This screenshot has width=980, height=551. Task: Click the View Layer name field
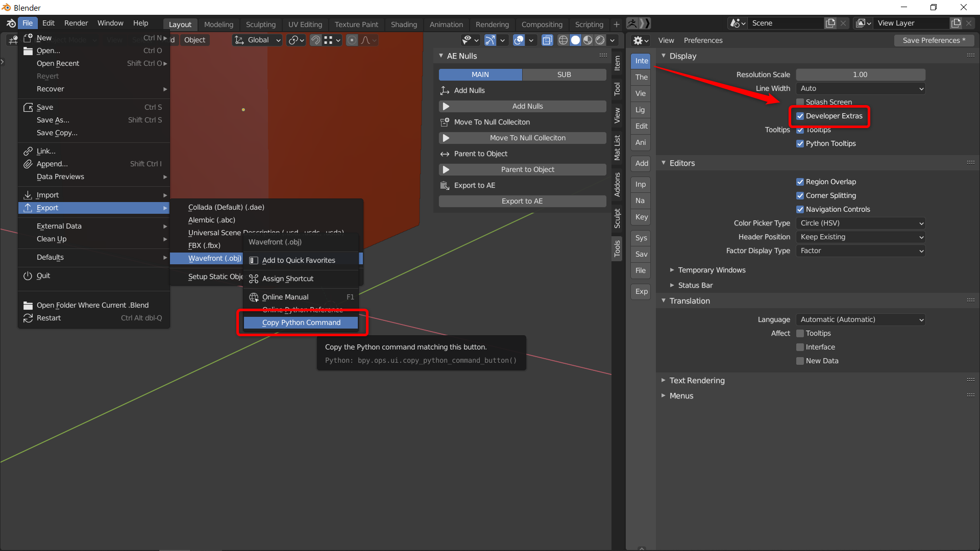[912, 23]
